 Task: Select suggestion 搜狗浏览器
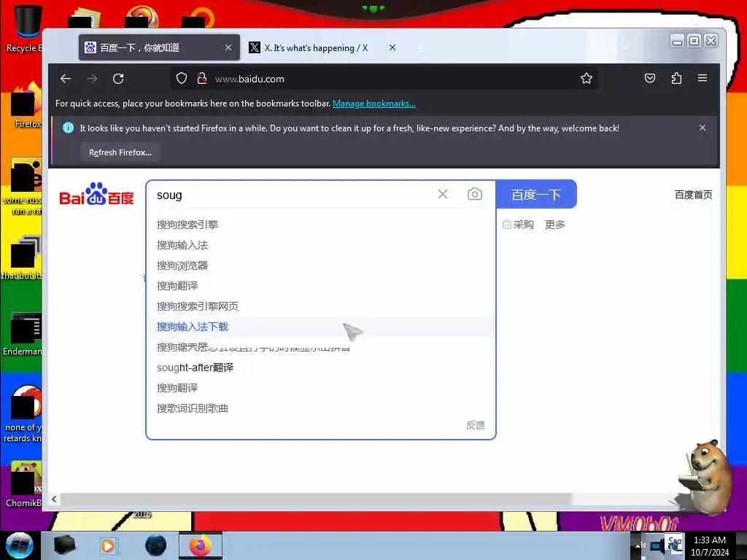point(182,265)
